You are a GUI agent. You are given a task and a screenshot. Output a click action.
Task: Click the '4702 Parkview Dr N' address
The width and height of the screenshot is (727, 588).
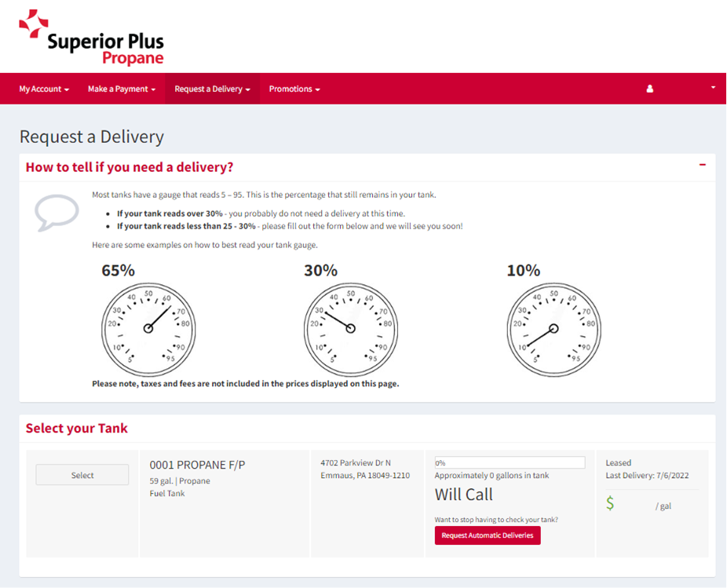356,463
